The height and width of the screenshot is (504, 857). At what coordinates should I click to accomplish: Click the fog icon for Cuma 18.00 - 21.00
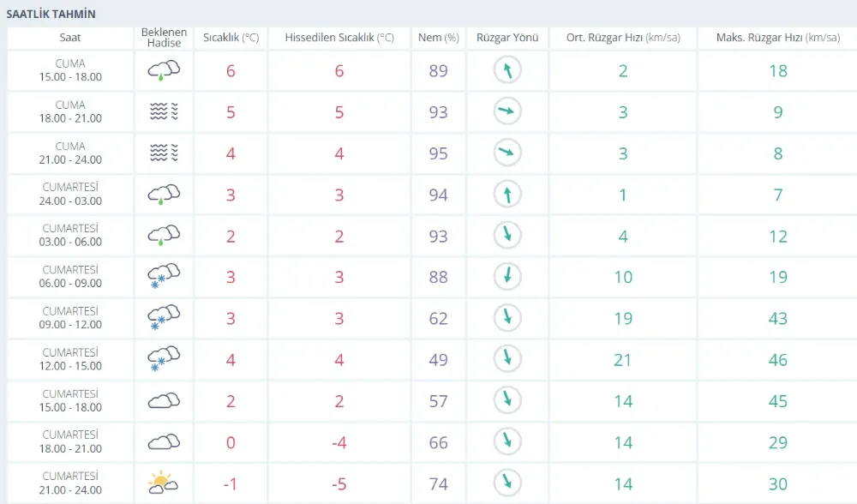(x=164, y=111)
